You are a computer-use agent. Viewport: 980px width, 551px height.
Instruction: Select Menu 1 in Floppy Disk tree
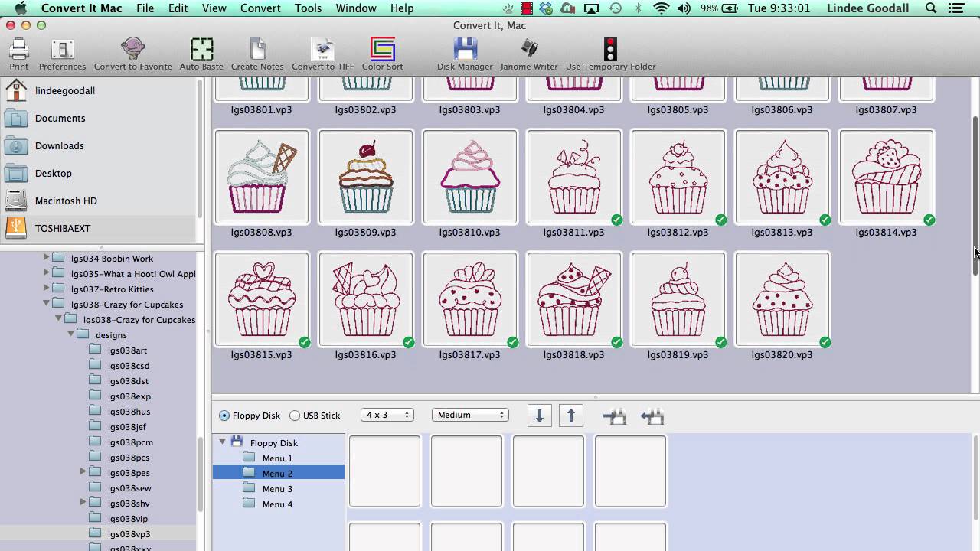click(279, 458)
